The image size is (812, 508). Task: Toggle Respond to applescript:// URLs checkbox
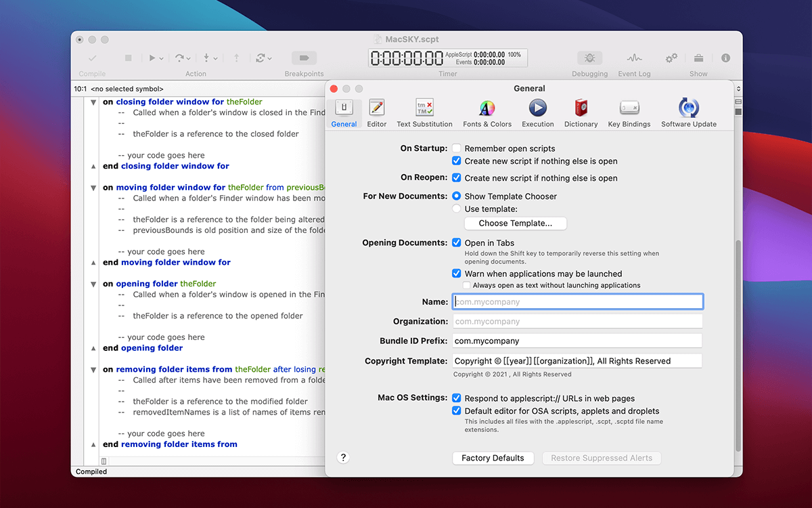tap(457, 398)
